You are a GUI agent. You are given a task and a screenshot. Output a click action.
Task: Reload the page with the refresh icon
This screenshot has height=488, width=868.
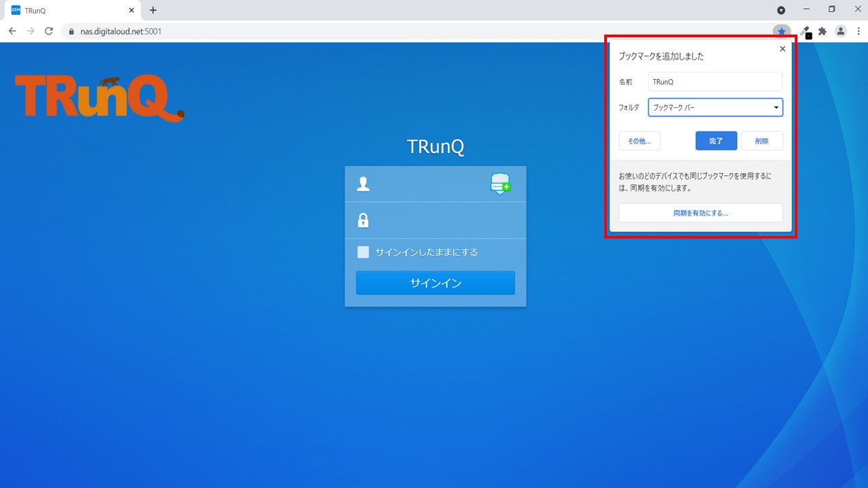49,31
